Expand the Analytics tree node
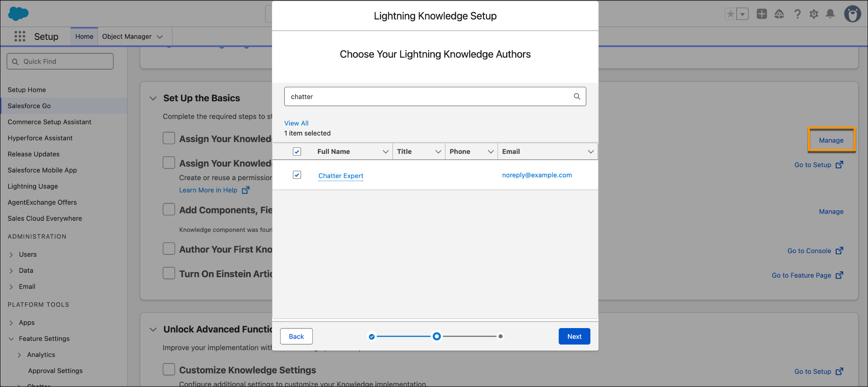Viewport: 868px width, 387px height. 19,355
